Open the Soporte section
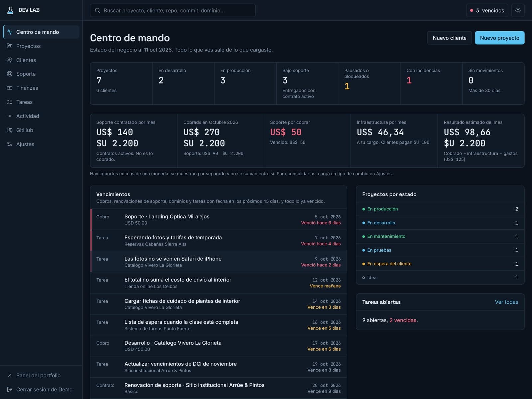The width and height of the screenshot is (532, 399). click(41, 74)
